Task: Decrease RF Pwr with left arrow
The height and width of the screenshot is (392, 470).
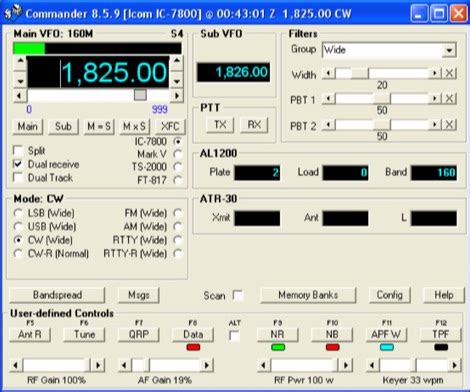Action: [264, 365]
